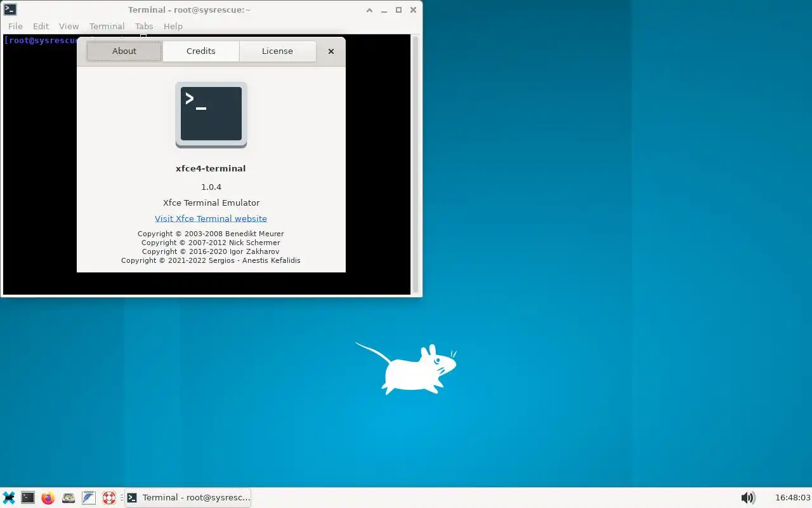Open the Tabs menu in Terminal
Viewport: 812px width, 508px height.
coord(144,26)
